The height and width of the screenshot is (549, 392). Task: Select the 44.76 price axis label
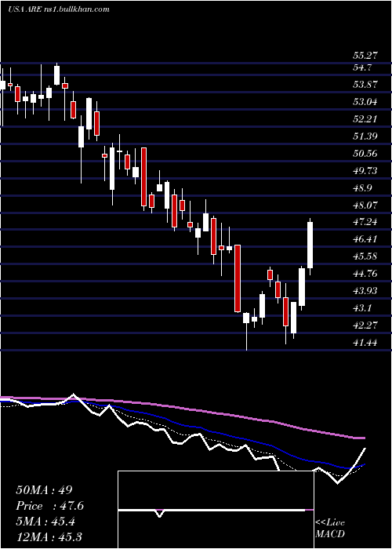pos(365,274)
